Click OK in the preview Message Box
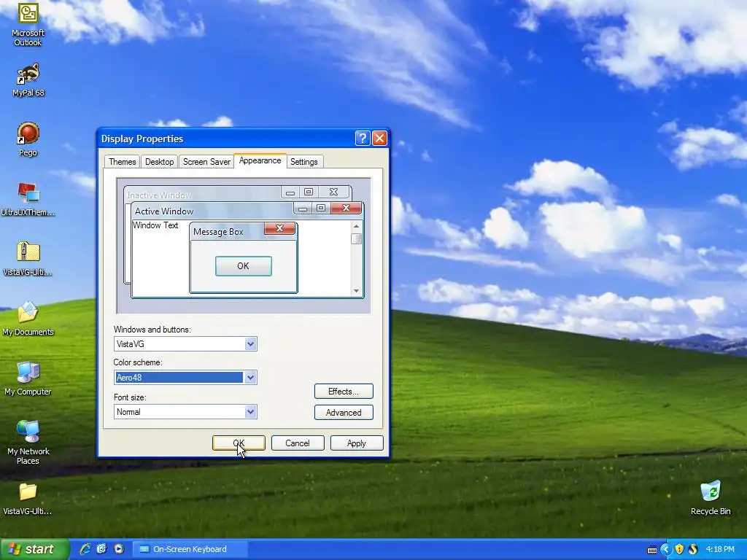 (244, 266)
